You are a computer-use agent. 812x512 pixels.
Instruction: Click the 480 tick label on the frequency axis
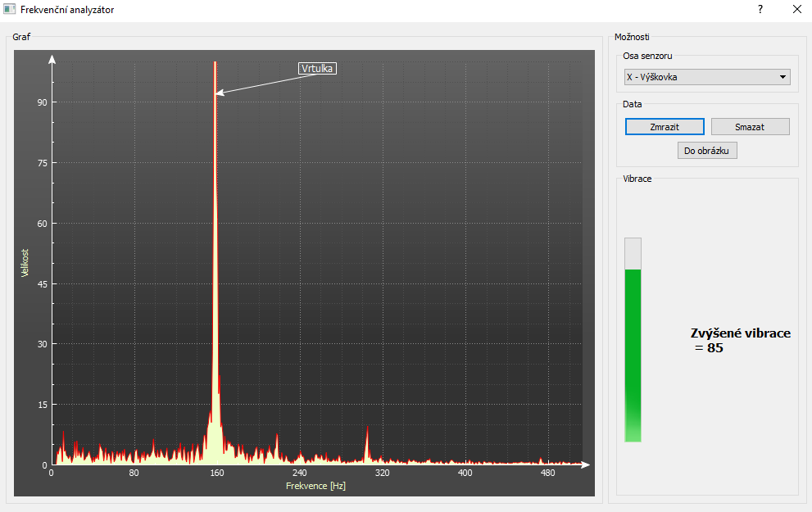(547, 473)
